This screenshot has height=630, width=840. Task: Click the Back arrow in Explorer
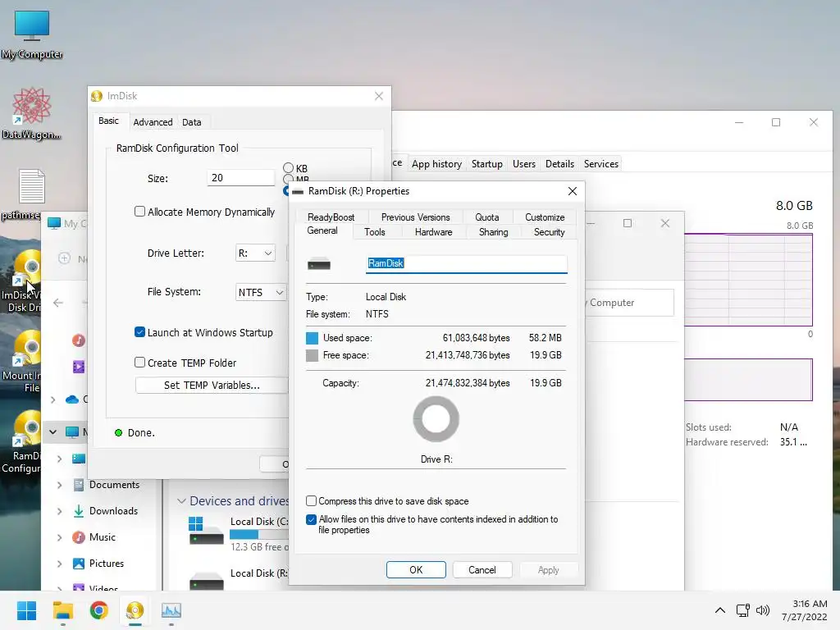point(58,303)
